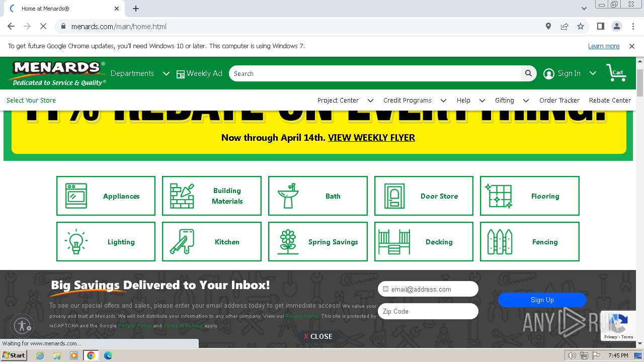Screen dimensions: 644x362
Task: Click the search magnifier icon
Action: [528, 73]
